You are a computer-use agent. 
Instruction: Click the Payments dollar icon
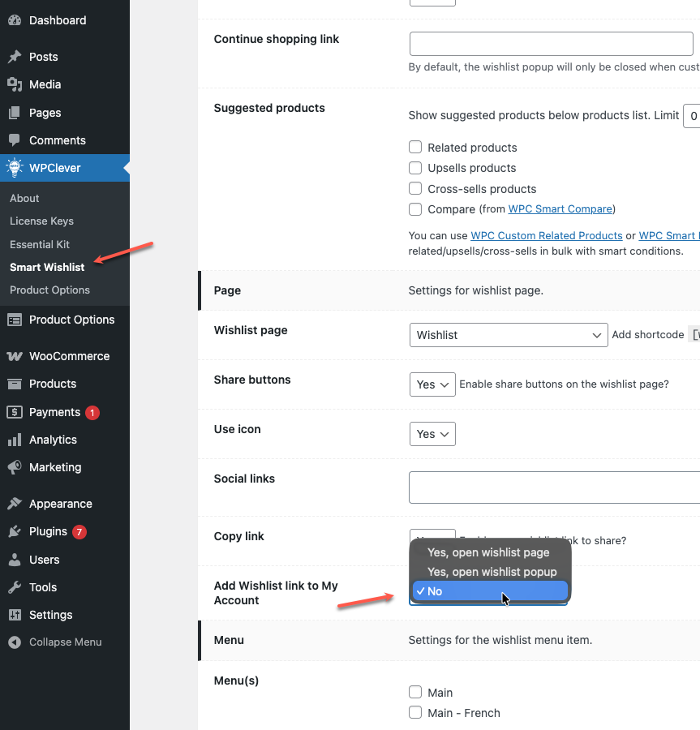(15, 412)
